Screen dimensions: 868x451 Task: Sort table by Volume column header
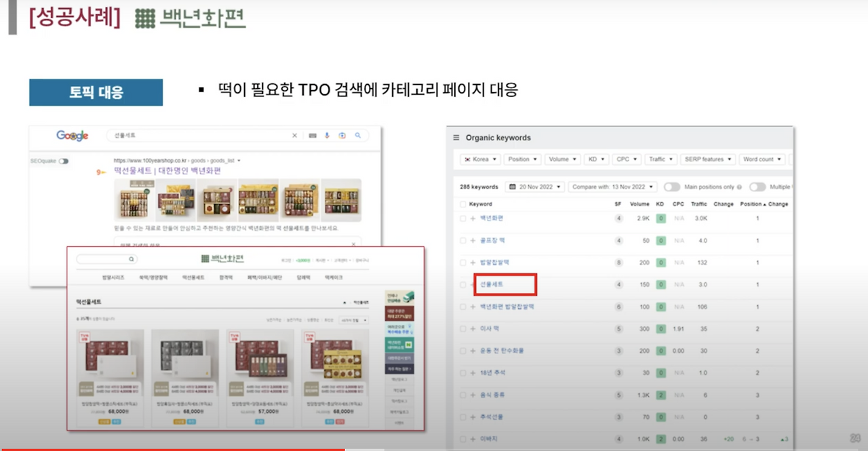[639, 204]
